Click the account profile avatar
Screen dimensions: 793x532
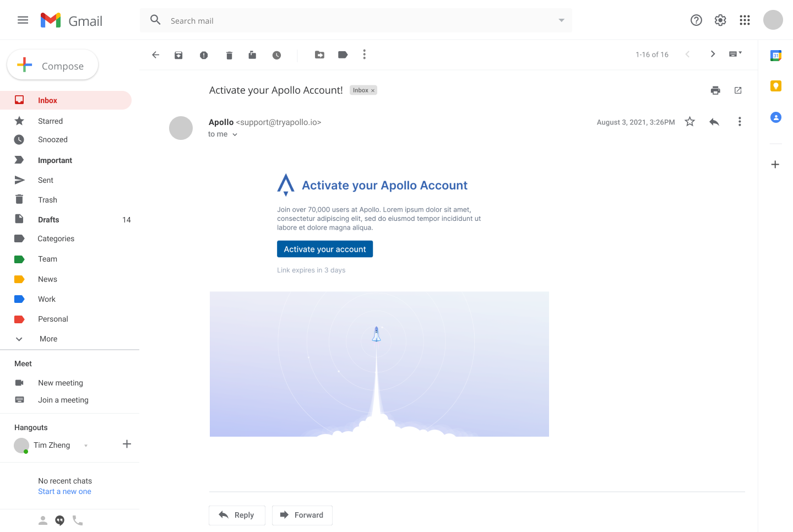[773, 20]
